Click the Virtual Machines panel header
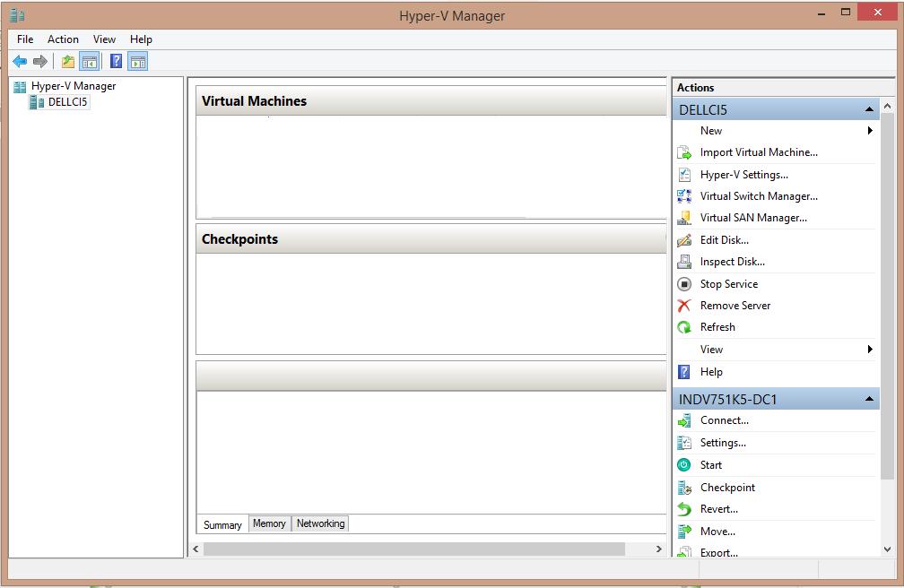904x588 pixels. click(431, 101)
